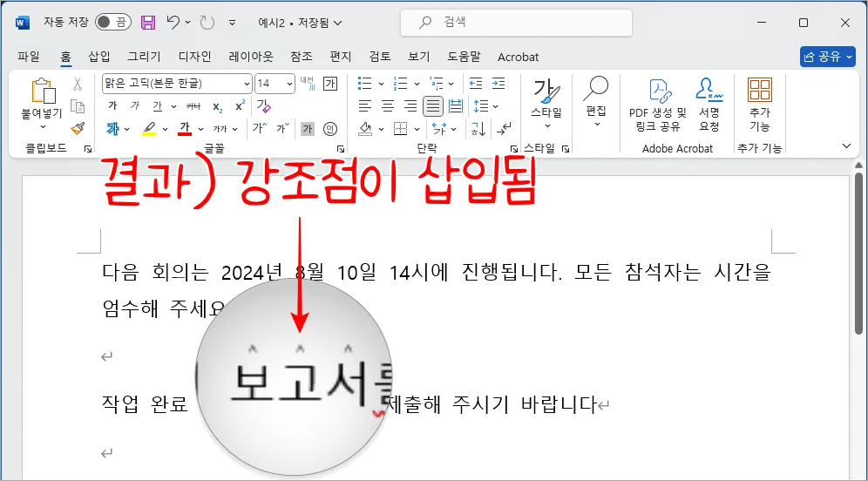Click the Redo icon
The height and width of the screenshot is (481, 868).
point(207,22)
